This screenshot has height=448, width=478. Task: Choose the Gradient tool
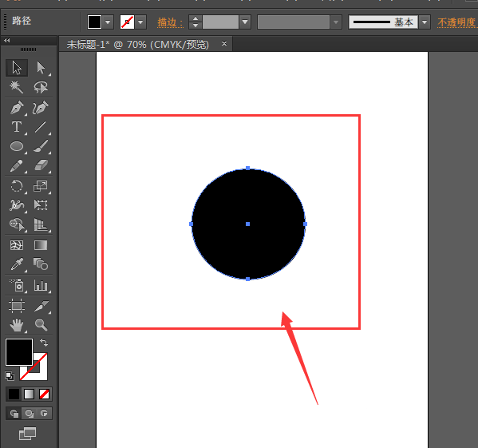point(41,245)
